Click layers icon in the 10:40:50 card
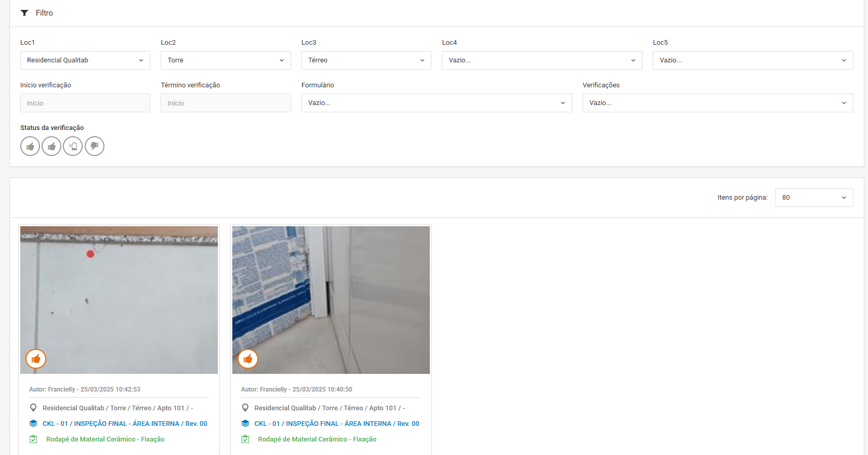The image size is (868, 455). [x=245, y=423]
